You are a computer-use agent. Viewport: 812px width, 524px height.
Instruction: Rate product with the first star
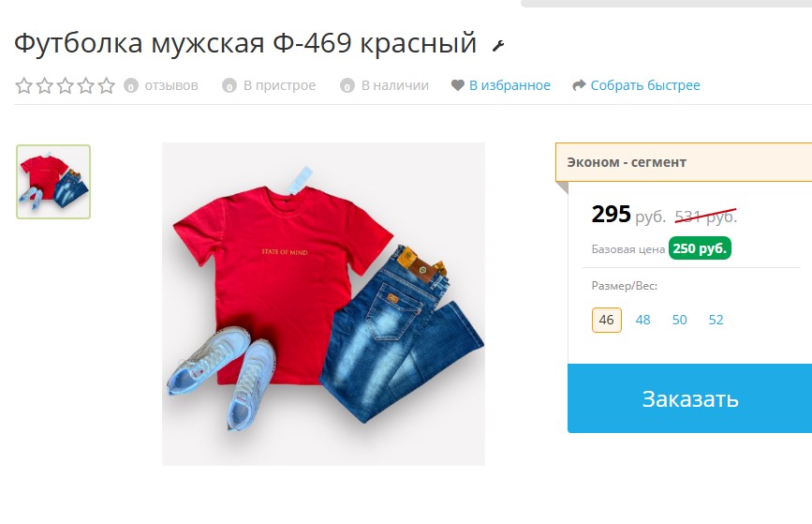23,85
